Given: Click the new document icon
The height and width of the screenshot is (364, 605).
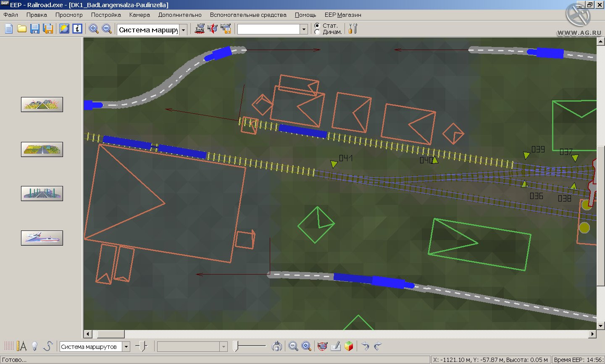Looking at the screenshot, I should pos(9,29).
